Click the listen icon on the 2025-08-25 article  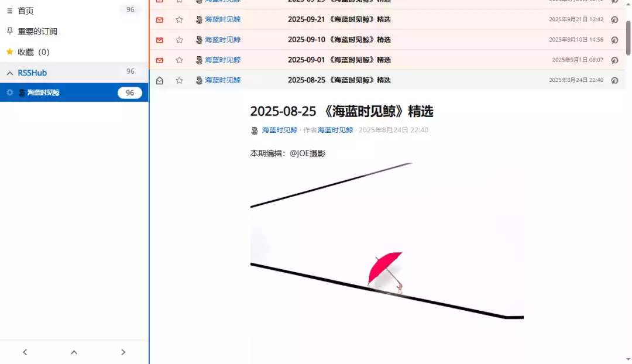(x=614, y=80)
